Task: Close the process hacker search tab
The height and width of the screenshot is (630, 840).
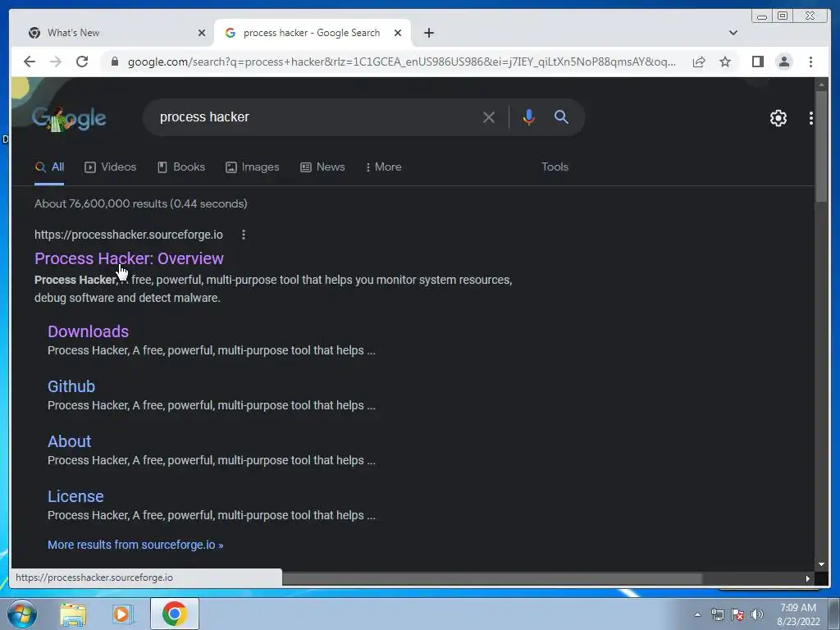Action: pos(398,33)
